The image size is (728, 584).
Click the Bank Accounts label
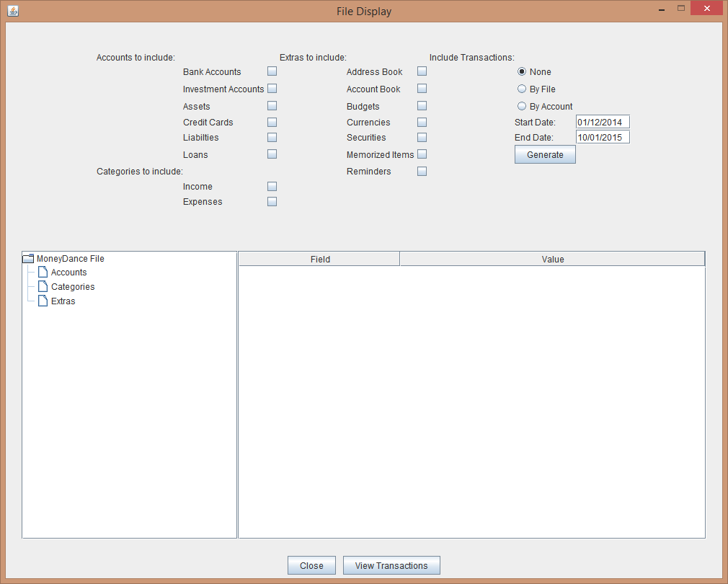click(212, 71)
